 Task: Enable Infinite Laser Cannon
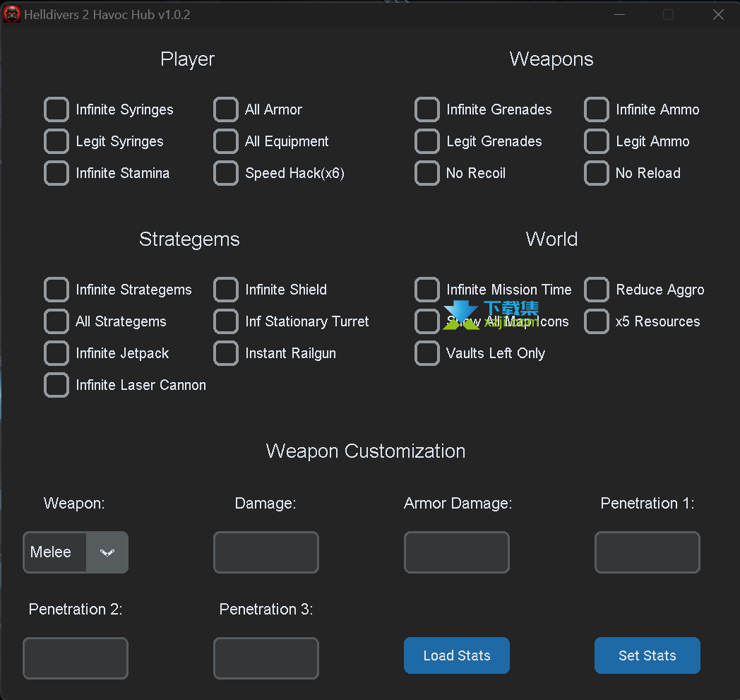click(x=56, y=385)
